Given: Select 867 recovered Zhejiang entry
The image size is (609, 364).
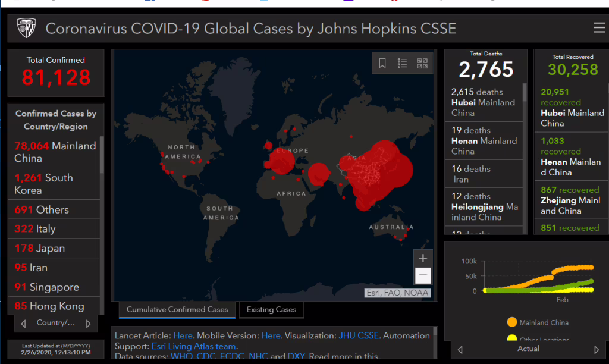Looking at the screenshot, I should (572, 200).
